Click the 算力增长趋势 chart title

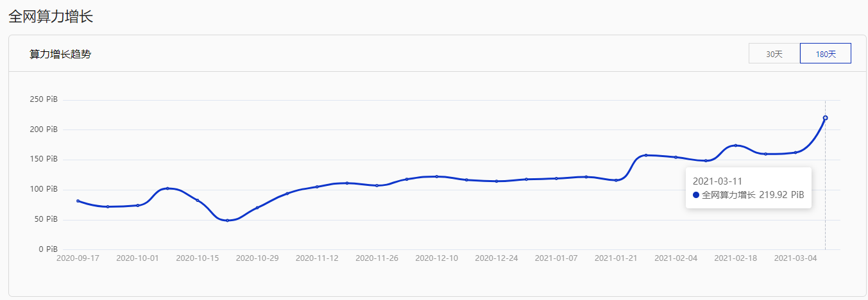pyautogui.click(x=60, y=54)
